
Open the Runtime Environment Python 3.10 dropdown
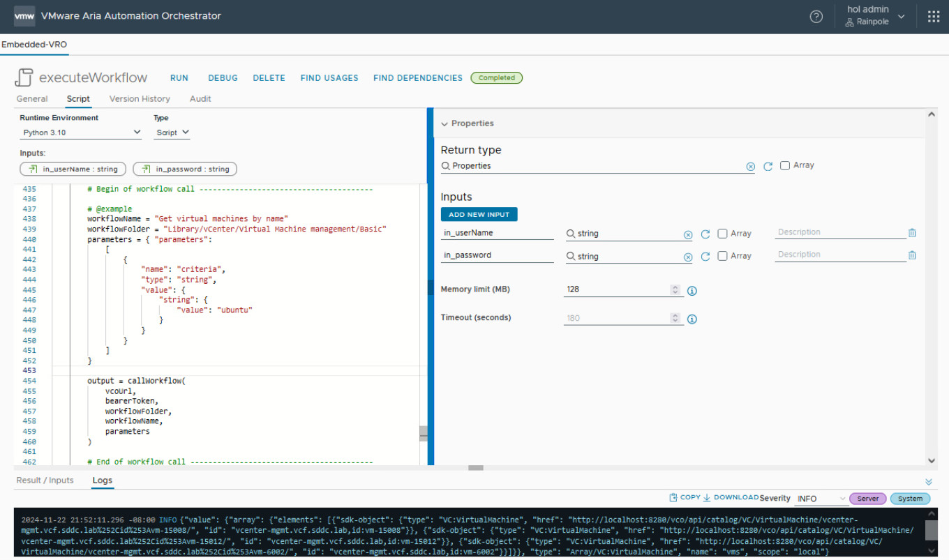80,133
